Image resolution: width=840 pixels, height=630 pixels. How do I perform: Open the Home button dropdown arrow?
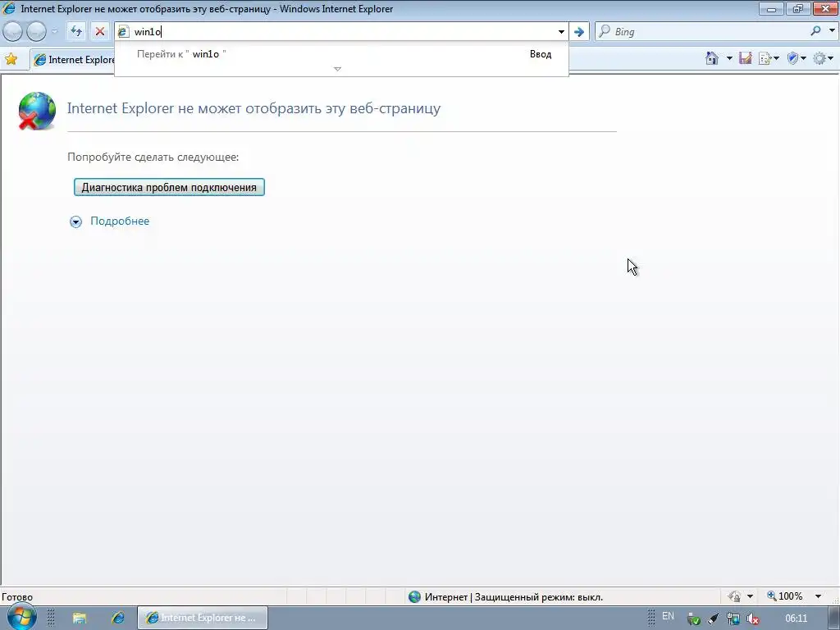tap(728, 58)
